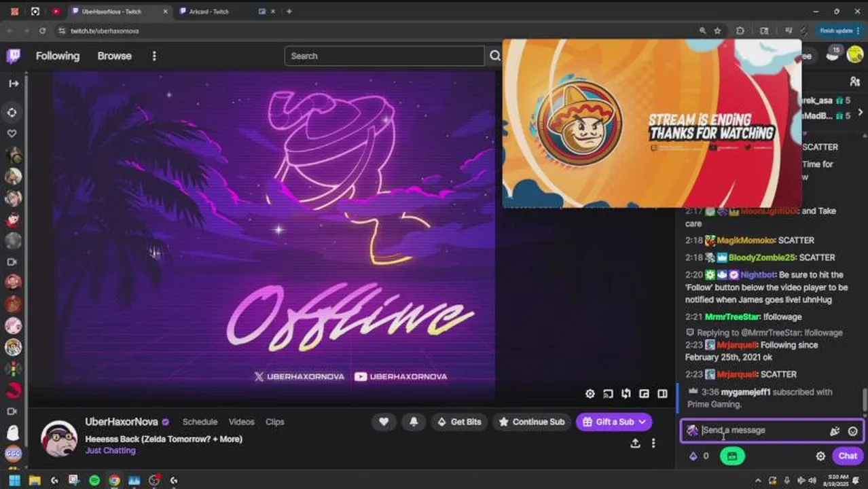Open File Explorer from the taskbar

point(34,481)
